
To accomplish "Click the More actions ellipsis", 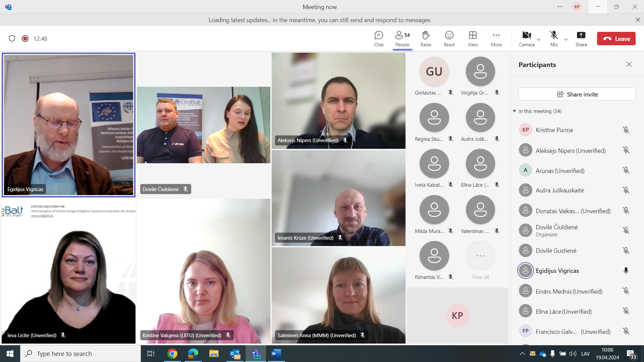I will click(496, 39).
